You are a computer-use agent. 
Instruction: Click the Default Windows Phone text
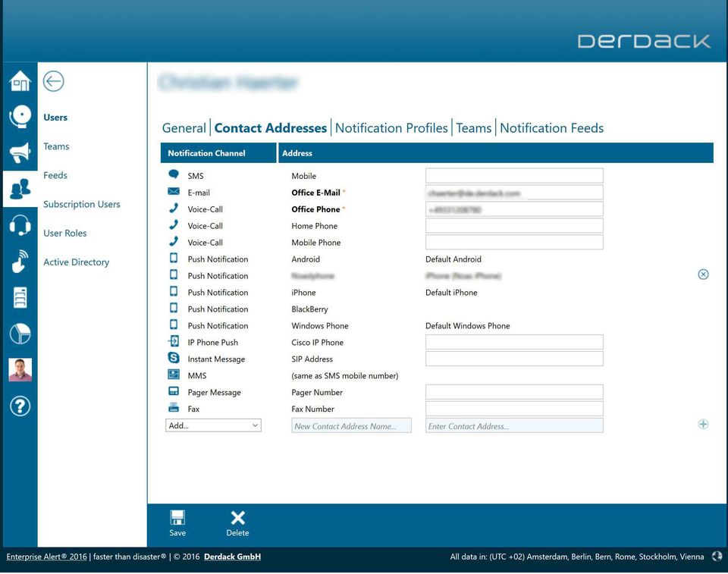[468, 325]
